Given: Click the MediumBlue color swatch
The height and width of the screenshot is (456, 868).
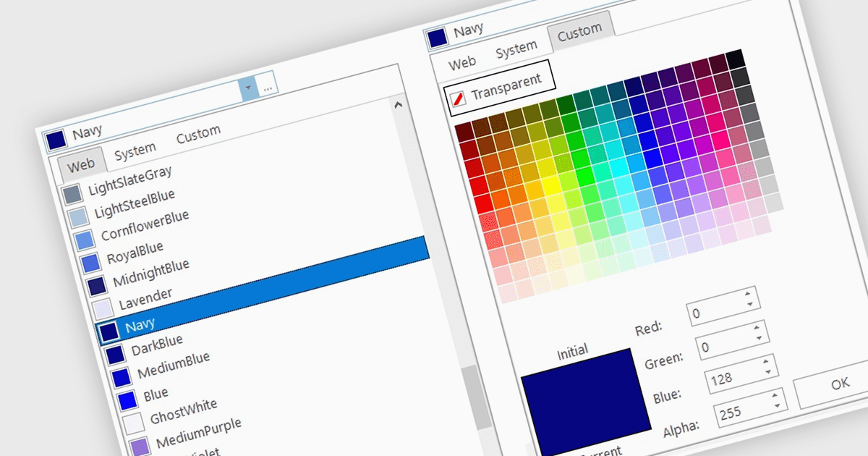Looking at the screenshot, I should tap(121, 377).
